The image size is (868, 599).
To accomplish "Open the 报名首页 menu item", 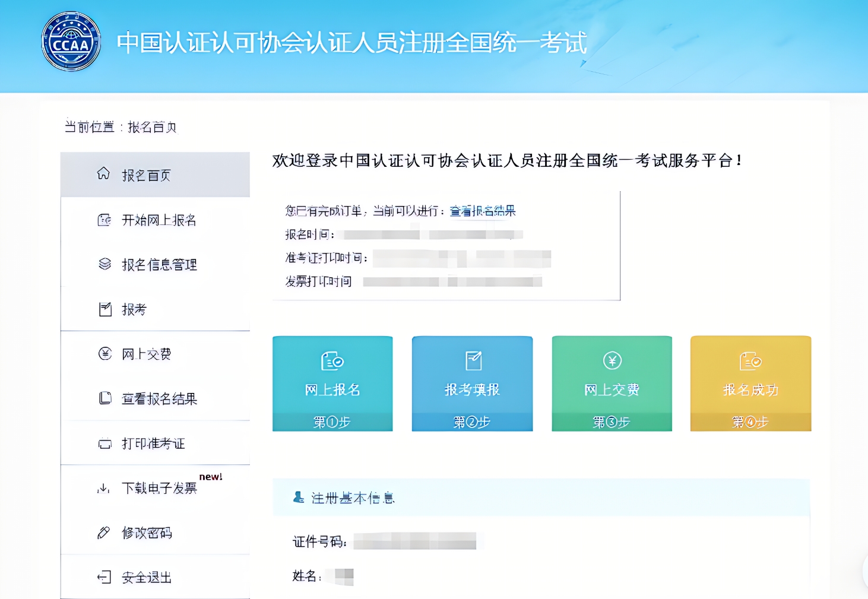I will pyautogui.click(x=155, y=175).
